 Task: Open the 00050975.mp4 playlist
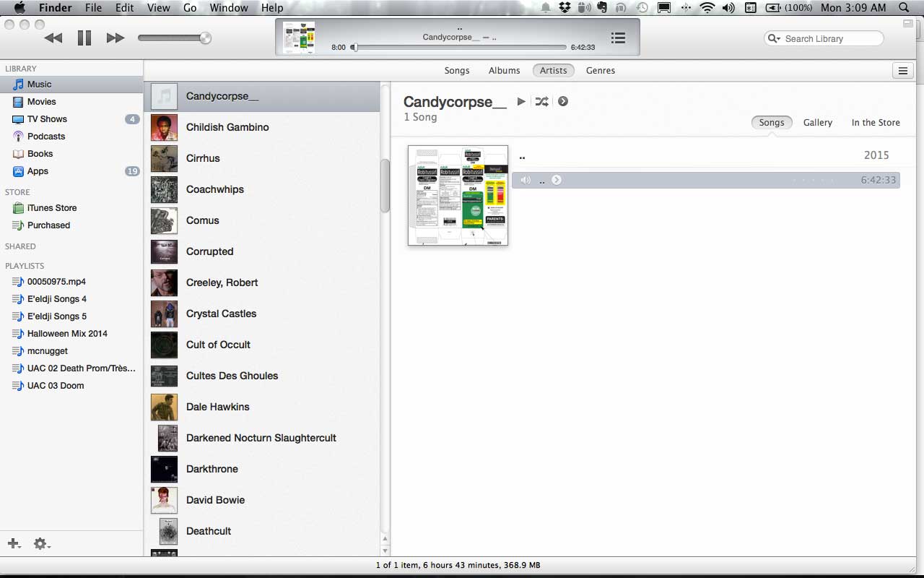71,282
